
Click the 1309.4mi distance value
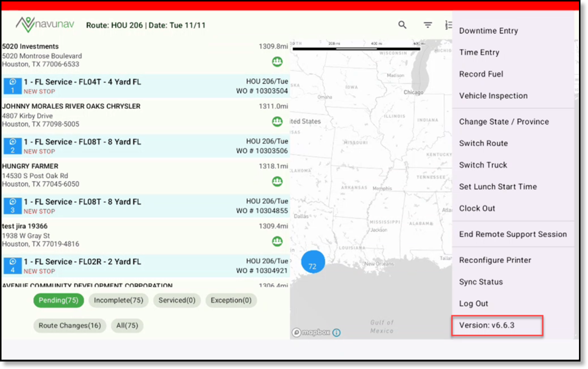[x=273, y=226]
